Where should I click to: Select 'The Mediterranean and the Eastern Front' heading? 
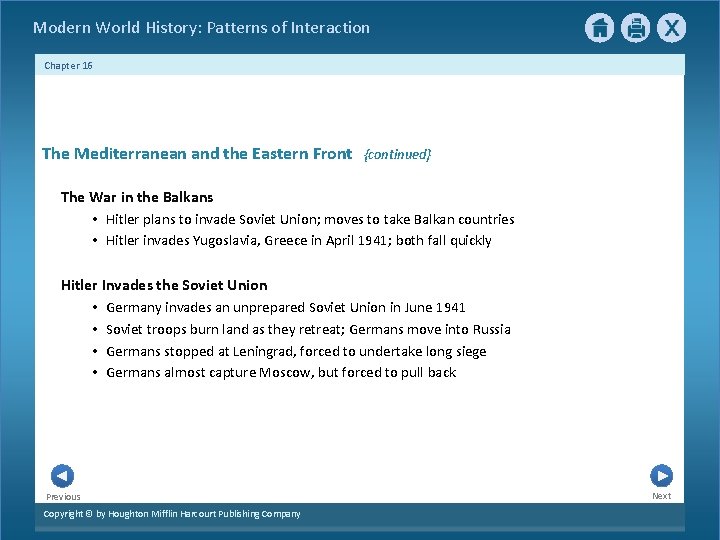pos(197,153)
